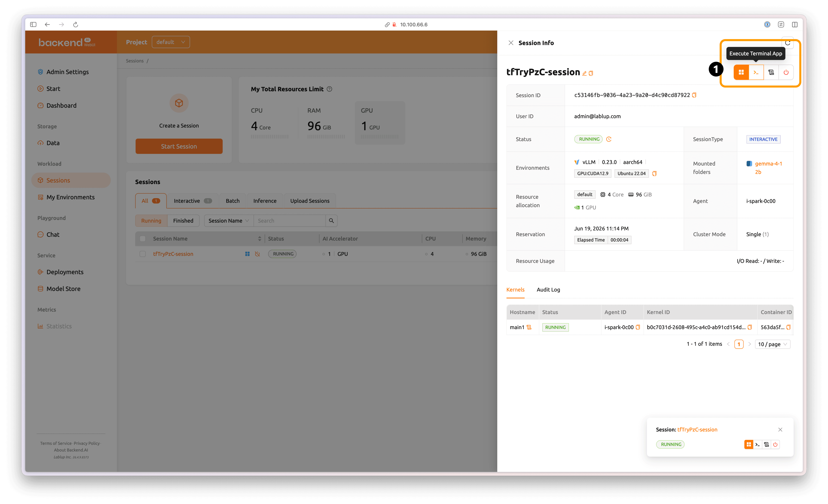Select the All sessions tab
828x504 pixels.
[x=151, y=201]
